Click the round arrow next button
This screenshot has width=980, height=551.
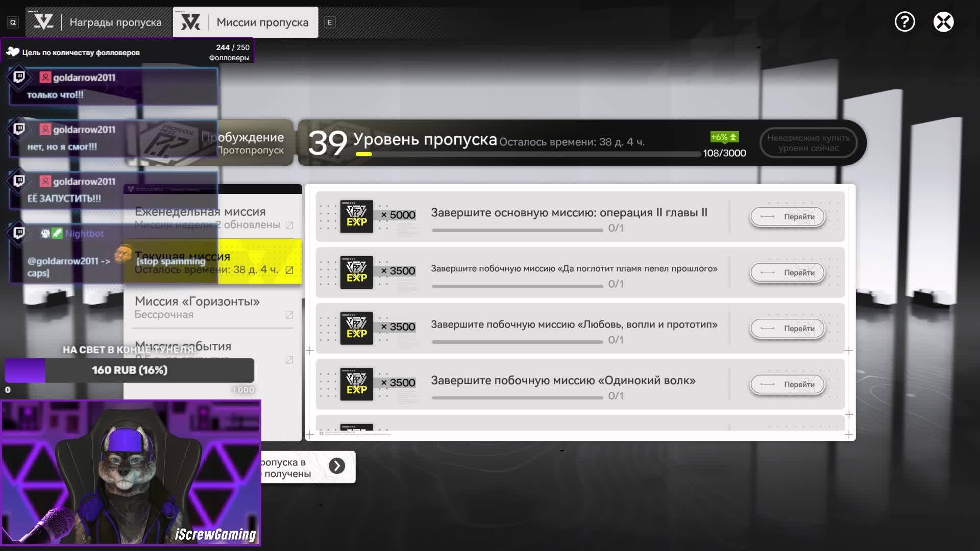tap(337, 466)
